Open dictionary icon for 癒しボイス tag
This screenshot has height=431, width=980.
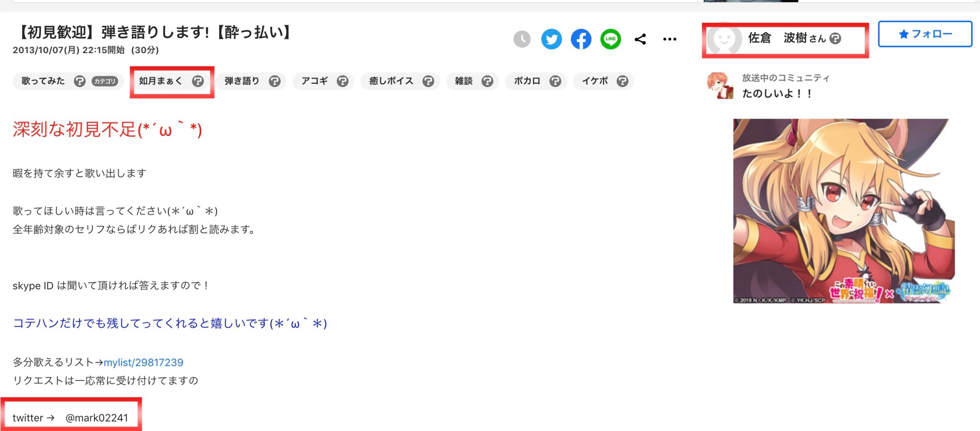click(428, 81)
